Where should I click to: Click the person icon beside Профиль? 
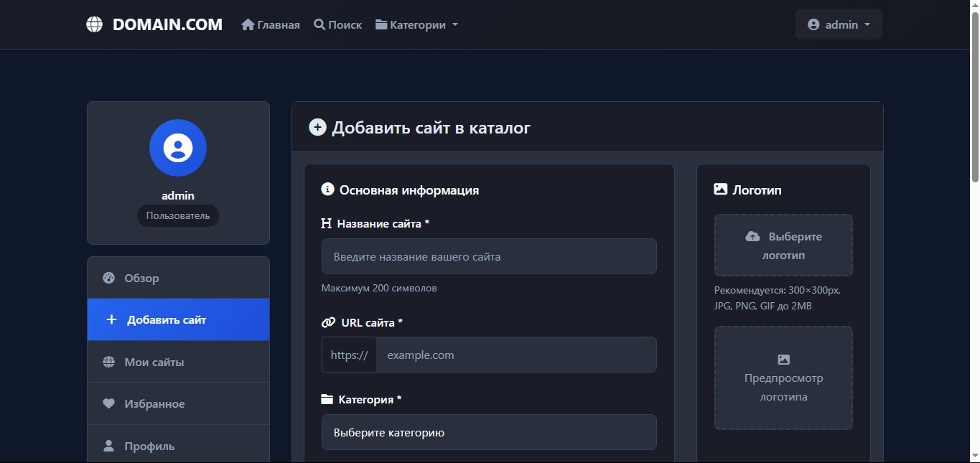[x=108, y=446]
